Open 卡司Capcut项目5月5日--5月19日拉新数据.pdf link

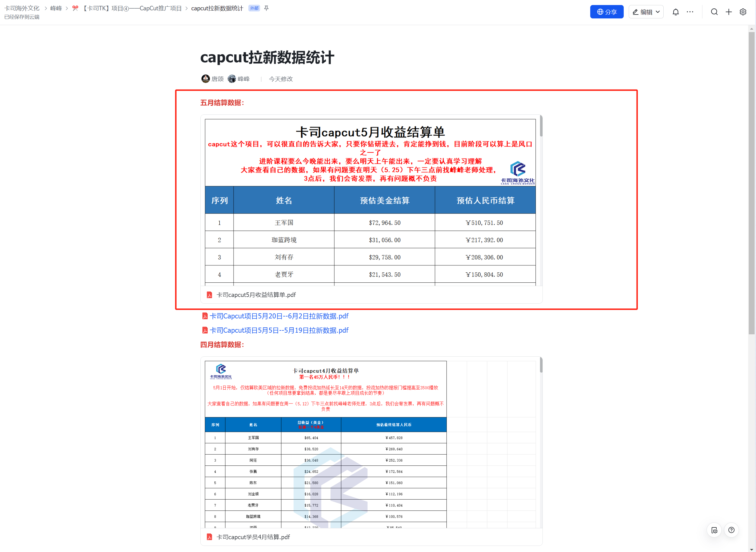pyautogui.click(x=279, y=330)
